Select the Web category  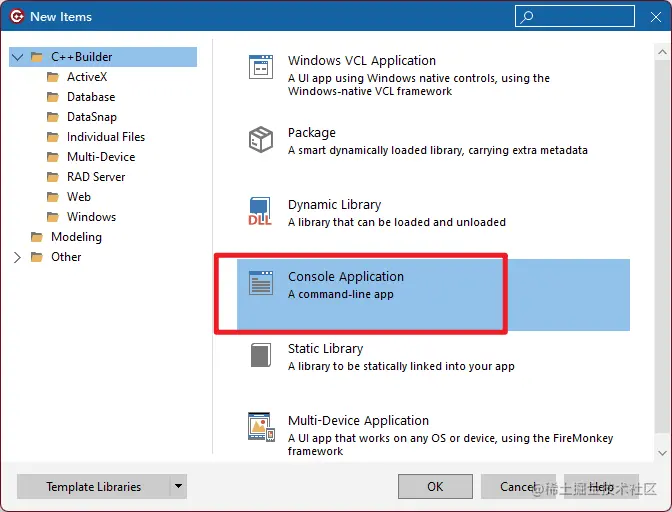[x=79, y=197]
